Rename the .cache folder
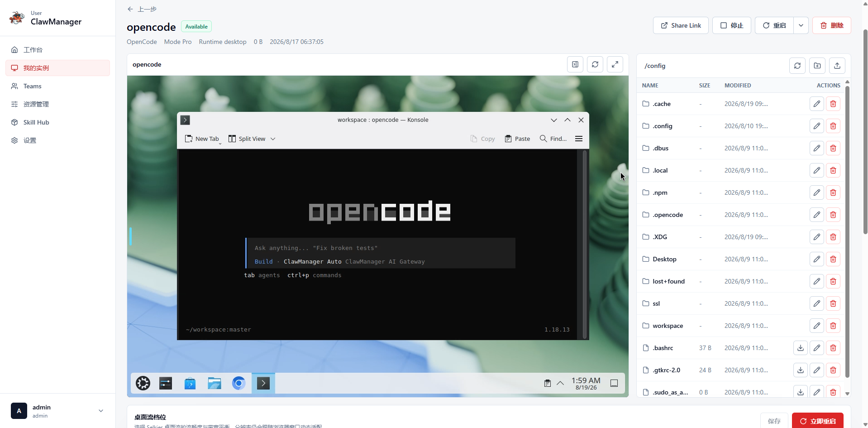Image resolution: width=868 pixels, height=428 pixels. click(817, 104)
